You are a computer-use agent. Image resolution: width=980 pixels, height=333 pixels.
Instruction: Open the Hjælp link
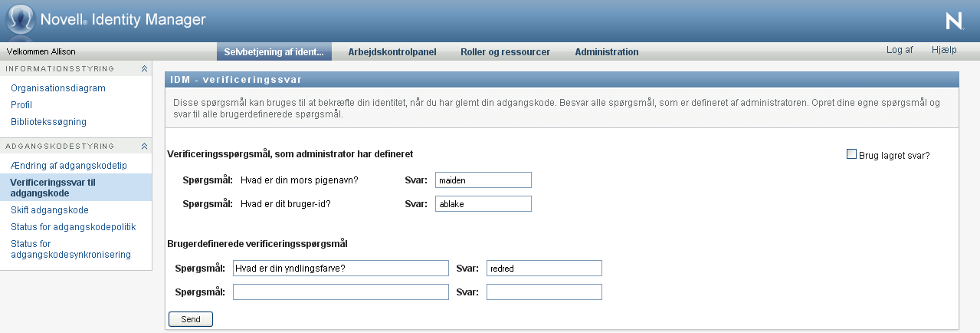pyautogui.click(x=944, y=50)
